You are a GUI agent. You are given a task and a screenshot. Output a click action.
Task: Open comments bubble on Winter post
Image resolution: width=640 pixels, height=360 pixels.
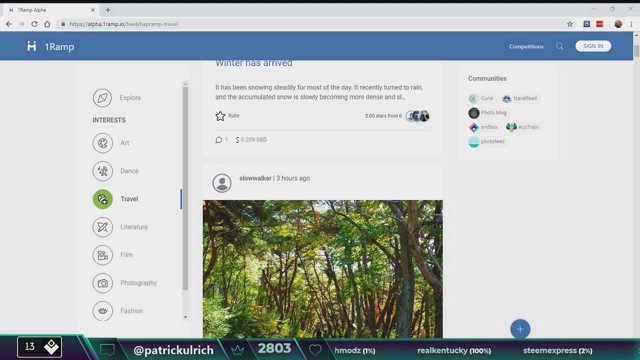coord(219,140)
